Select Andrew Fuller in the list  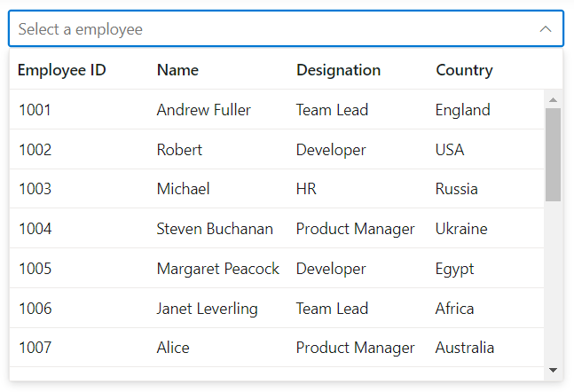coord(203,110)
